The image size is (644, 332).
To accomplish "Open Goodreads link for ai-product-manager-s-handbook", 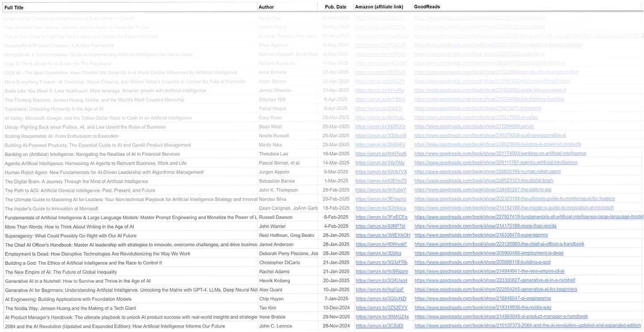I will coord(501,317).
